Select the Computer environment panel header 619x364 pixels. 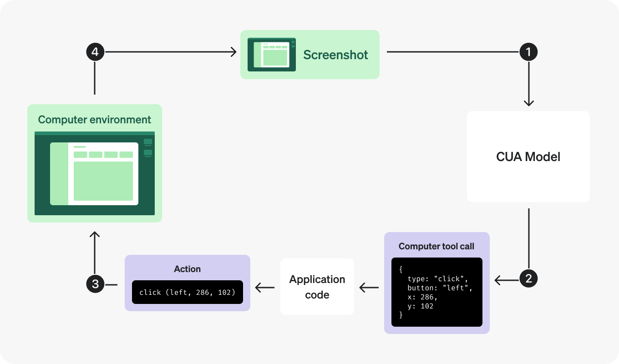click(94, 119)
